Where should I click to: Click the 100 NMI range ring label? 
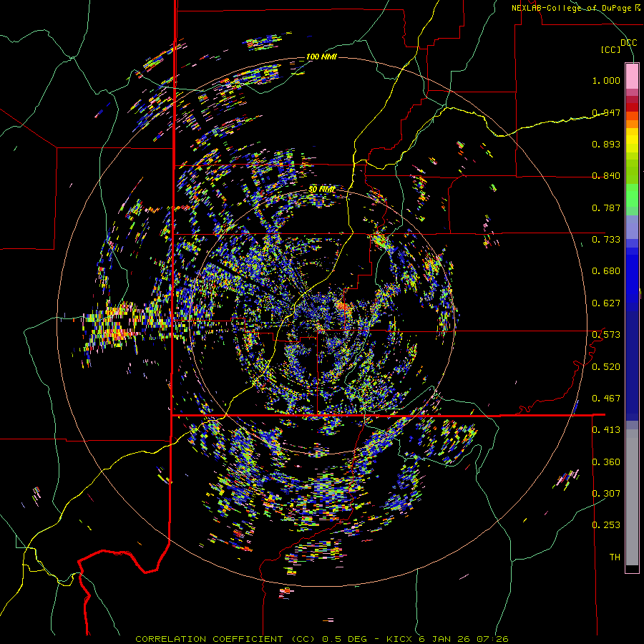click(321, 57)
